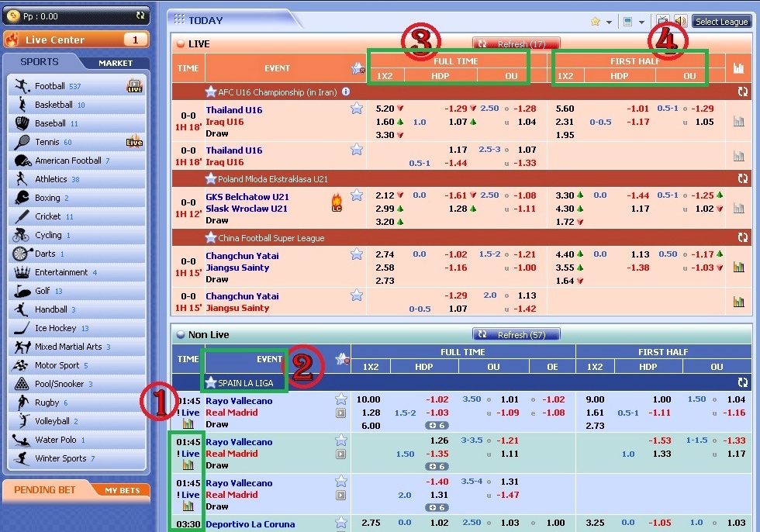Image resolution: width=760 pixels, height=532 pixels.
Task: Open statistics chart for GKS Belchatow U21 match
Action: point(738,209)
